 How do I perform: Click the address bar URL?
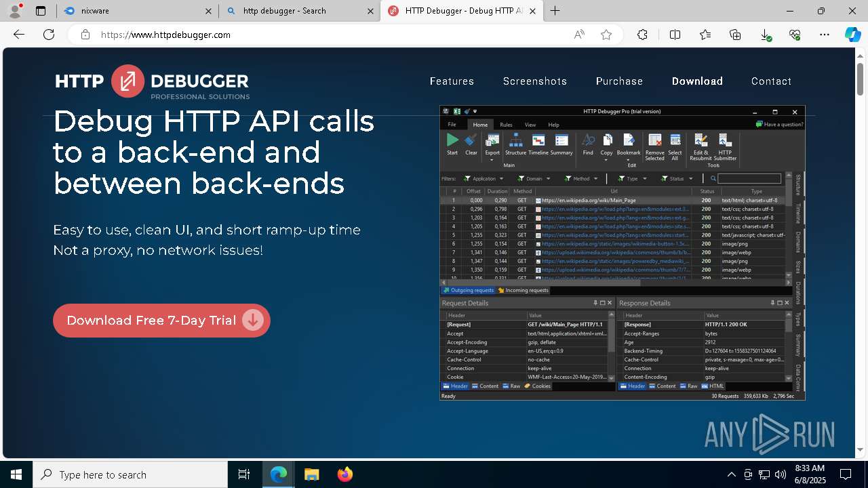tap(165, 35)
